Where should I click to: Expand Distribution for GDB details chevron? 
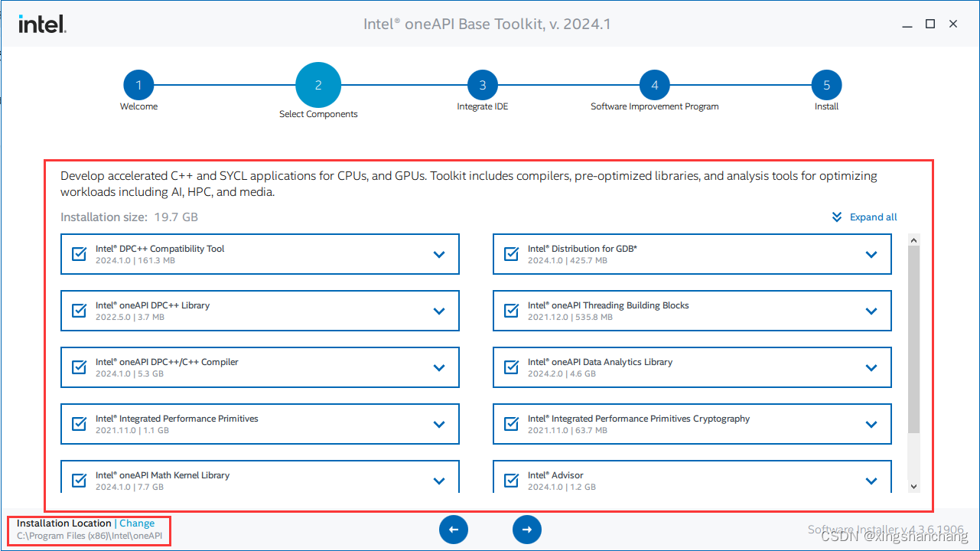coord(871,255)
